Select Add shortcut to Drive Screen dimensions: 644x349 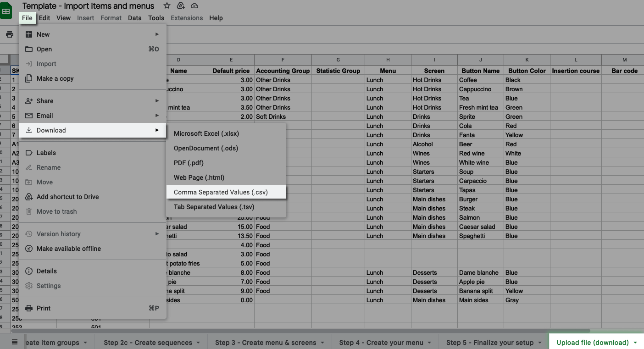click(x=67, y=197)
